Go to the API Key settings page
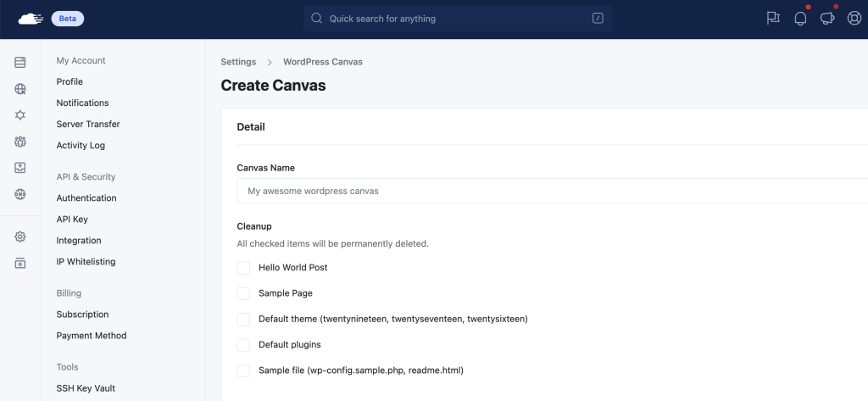Viewport: 868px width, 401px height. click(72, 220)
